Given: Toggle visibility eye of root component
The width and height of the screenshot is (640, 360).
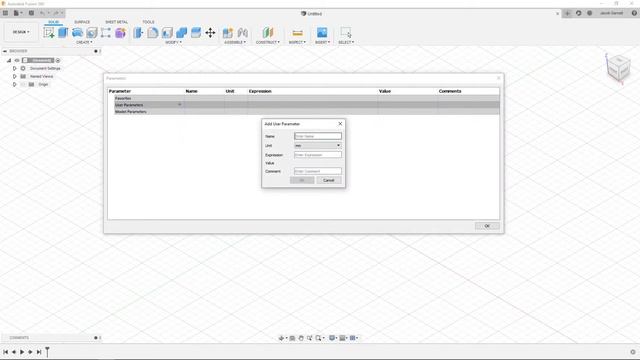Looking at the screenshot, I should (x=17, y=60).
